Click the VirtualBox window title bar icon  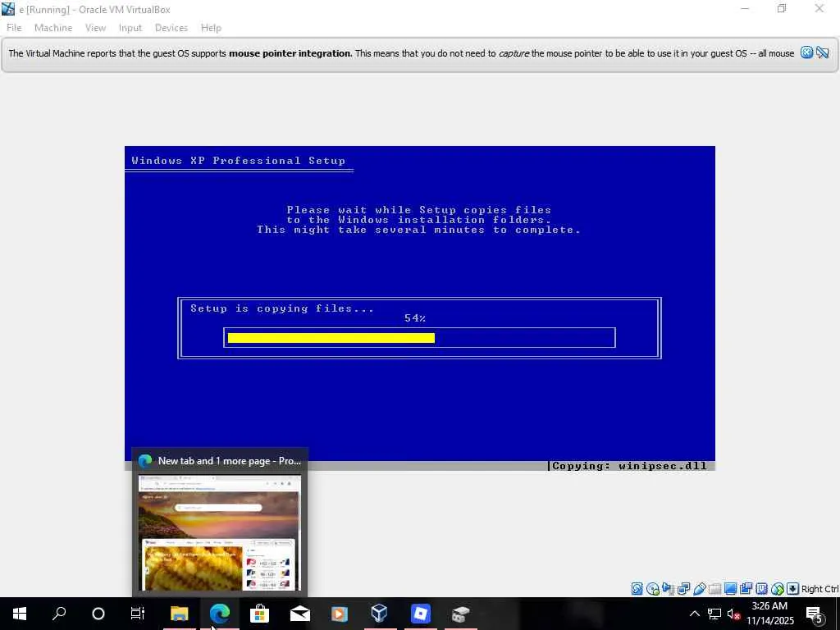click(8, 9)
